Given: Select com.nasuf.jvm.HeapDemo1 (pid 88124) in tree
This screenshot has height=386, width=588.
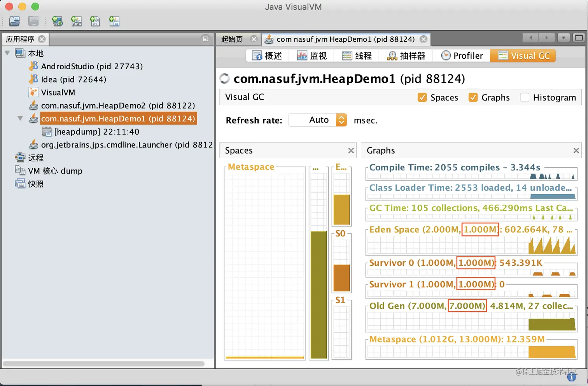Looking at the screenshot, I should coord(118,119).
